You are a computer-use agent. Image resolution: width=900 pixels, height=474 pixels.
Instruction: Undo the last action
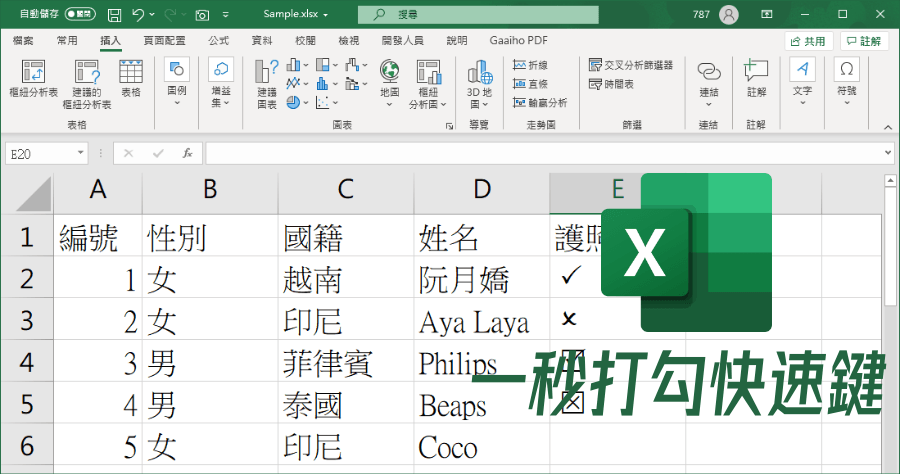(x=138, y=14)
